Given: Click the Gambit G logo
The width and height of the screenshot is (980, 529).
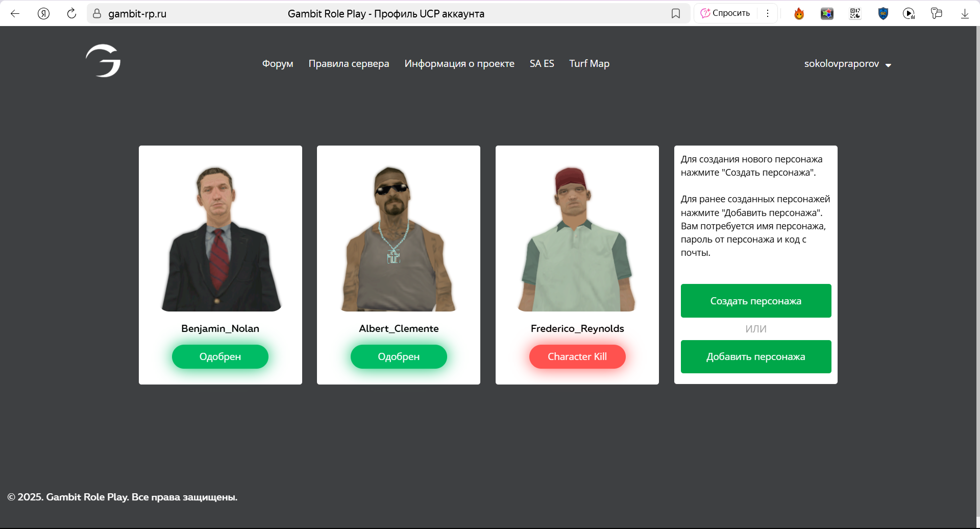Looking at the screenshot, I should [103, 61].
